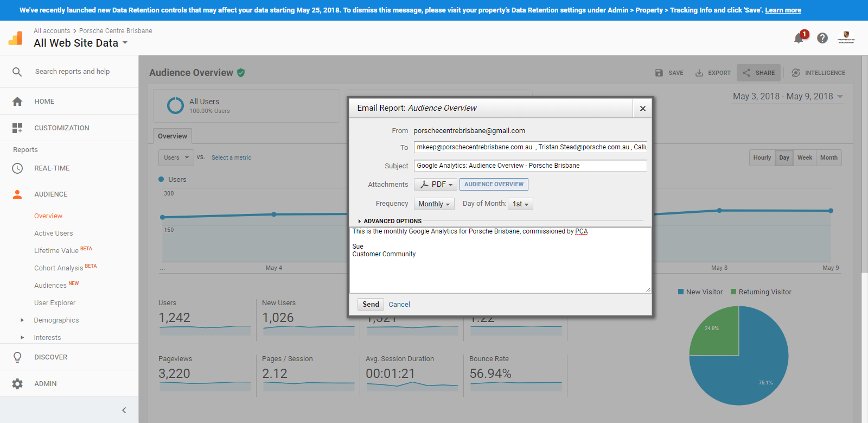
Task: Open the All Web Site Data view dropdown
Action: coord(81,43)
